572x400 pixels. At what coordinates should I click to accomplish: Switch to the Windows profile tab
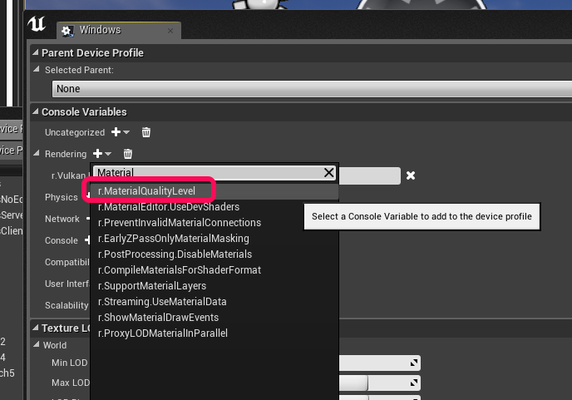click(118, 30)
